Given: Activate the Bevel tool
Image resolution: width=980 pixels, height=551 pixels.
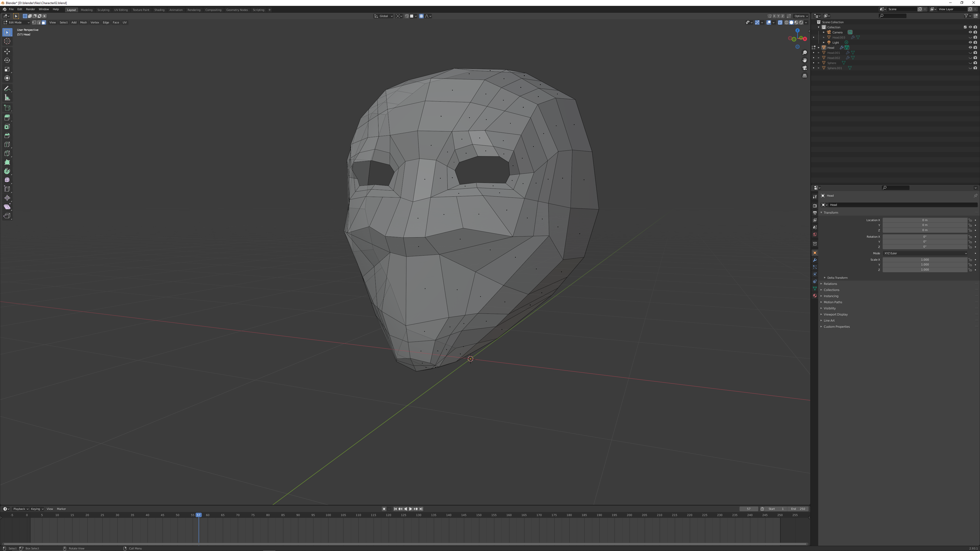Looking at the screenshot, I should tap(7, 136).
